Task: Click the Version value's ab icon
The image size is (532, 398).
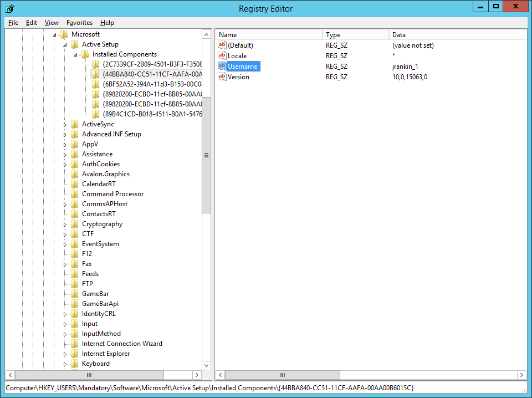Action: [x=222, y=76]
